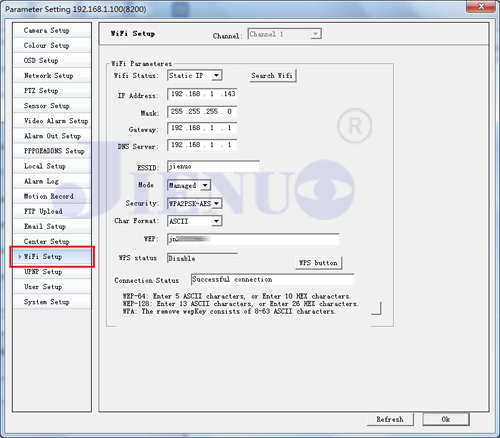Image resolution: width=500 pixels, height=438 pixels.
Task: Click the ESSID input field
Action: pos(213,166)
